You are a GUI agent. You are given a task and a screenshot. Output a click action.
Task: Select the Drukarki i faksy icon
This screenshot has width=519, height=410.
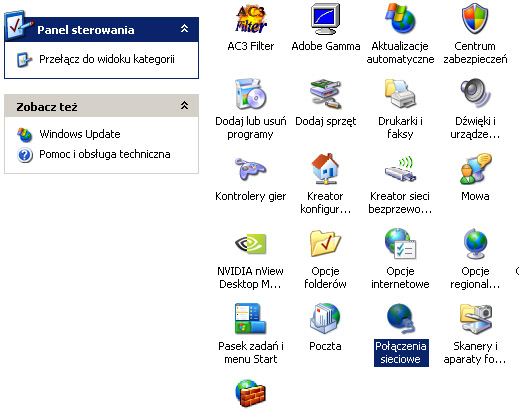400,94
